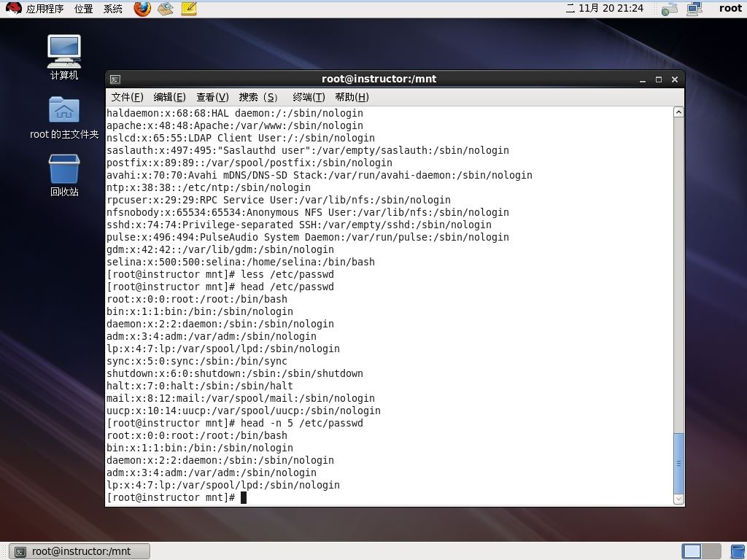Click the 'mail:x:8:12:mail' line
This screenshot has height=560, width=747.
point(241,398)
